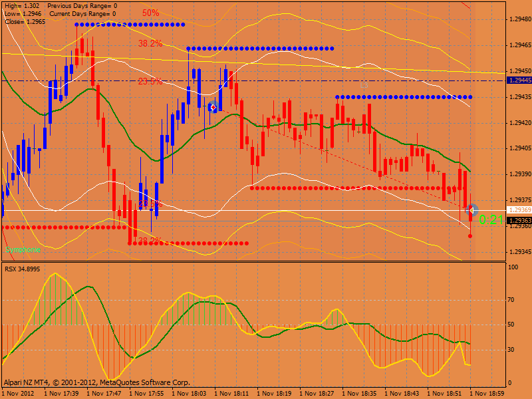Click the 1.29375 price axis label

(x=520, y=200)
